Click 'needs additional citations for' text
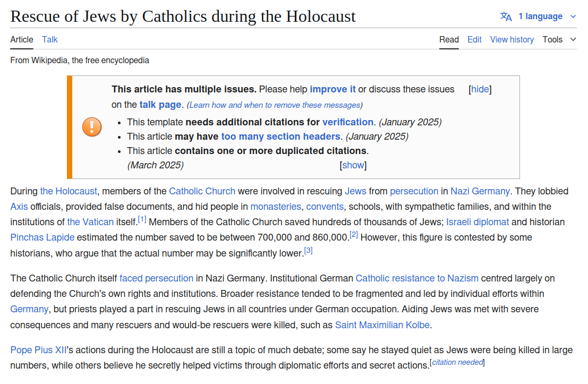Screen dimensions: 588x384 coord(253,122)
